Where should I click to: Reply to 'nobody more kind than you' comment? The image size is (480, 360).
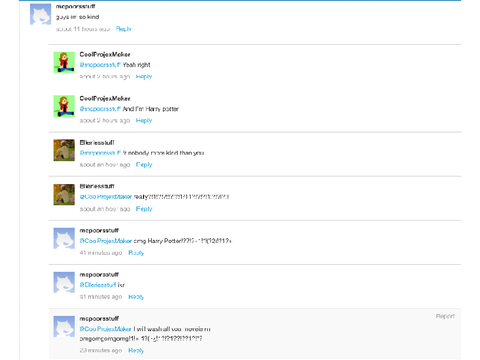[x=144, y=165]
